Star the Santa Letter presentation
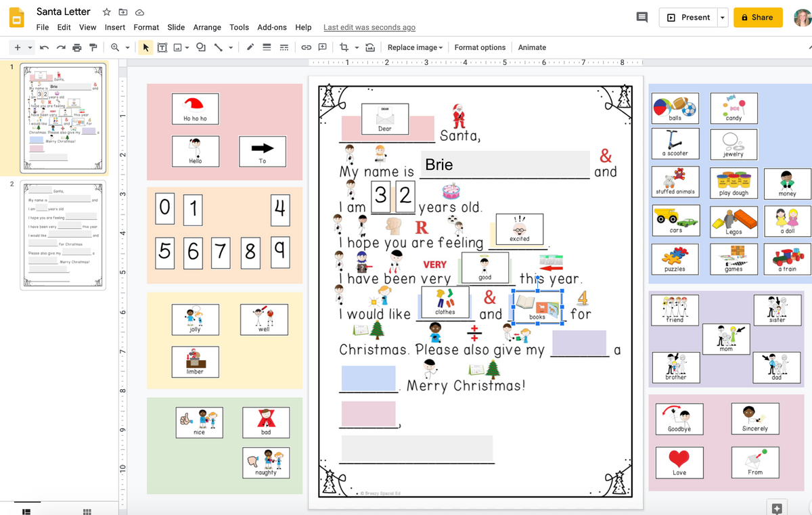812x515 pixels. pos(106,12)
